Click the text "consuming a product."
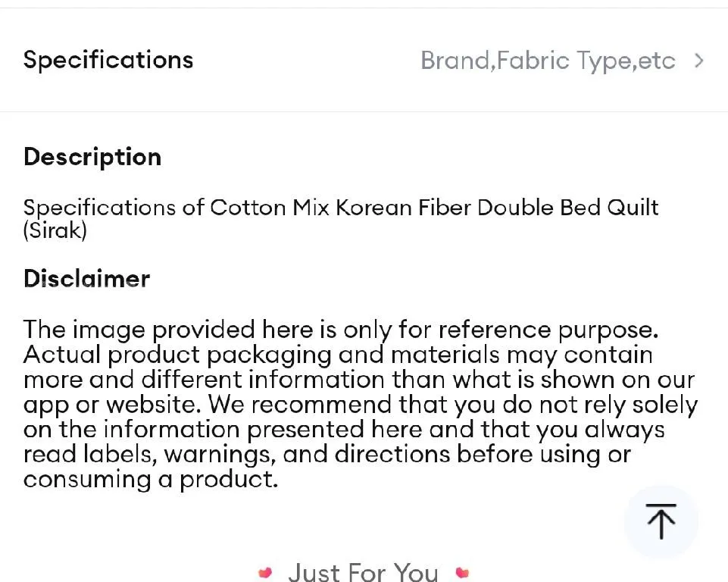Screen dimensions: 728x582 coord(151,479)
